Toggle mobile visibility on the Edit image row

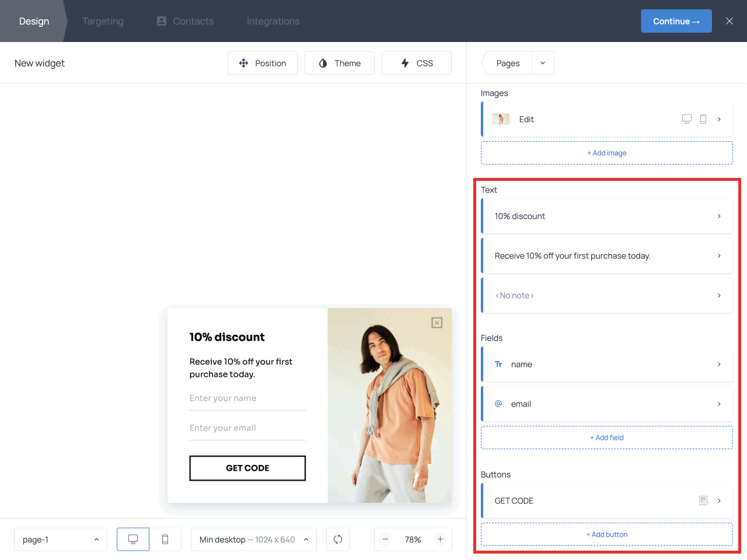703,119
